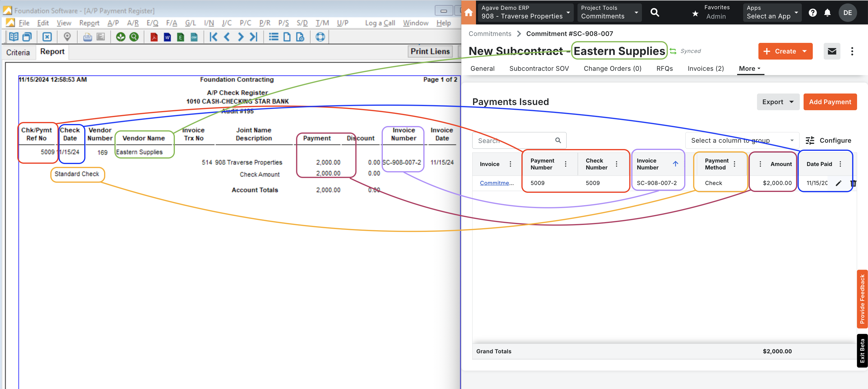The height and width of the screenshot is (389, 868).
Task: Click the location pin toolbar icon
Action: [x=67, y=37]
